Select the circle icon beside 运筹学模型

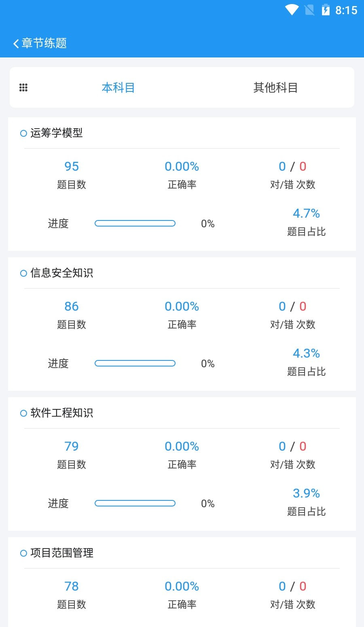(23, 133)
